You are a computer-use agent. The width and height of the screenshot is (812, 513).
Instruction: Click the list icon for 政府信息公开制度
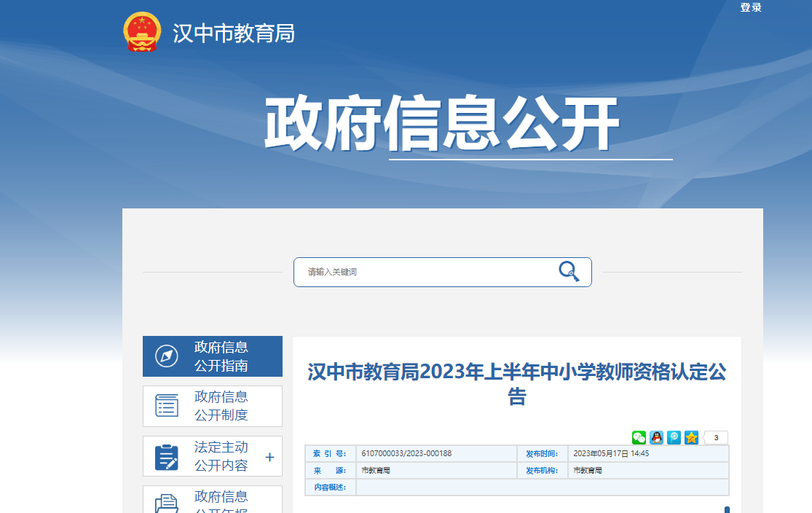click(167, 406)
